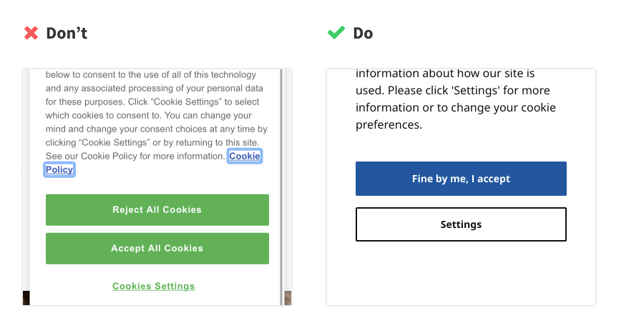Click the outlined Settings button

coord(461,224)
